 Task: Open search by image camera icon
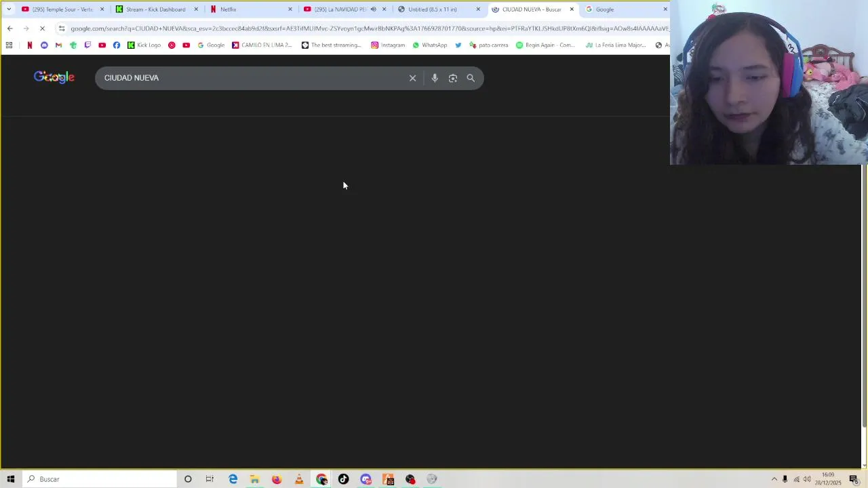point(453,78)
